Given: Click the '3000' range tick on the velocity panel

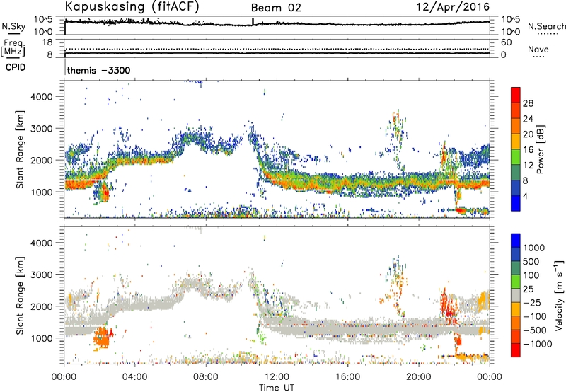Looking at the screenshot, I should (41, 275).
